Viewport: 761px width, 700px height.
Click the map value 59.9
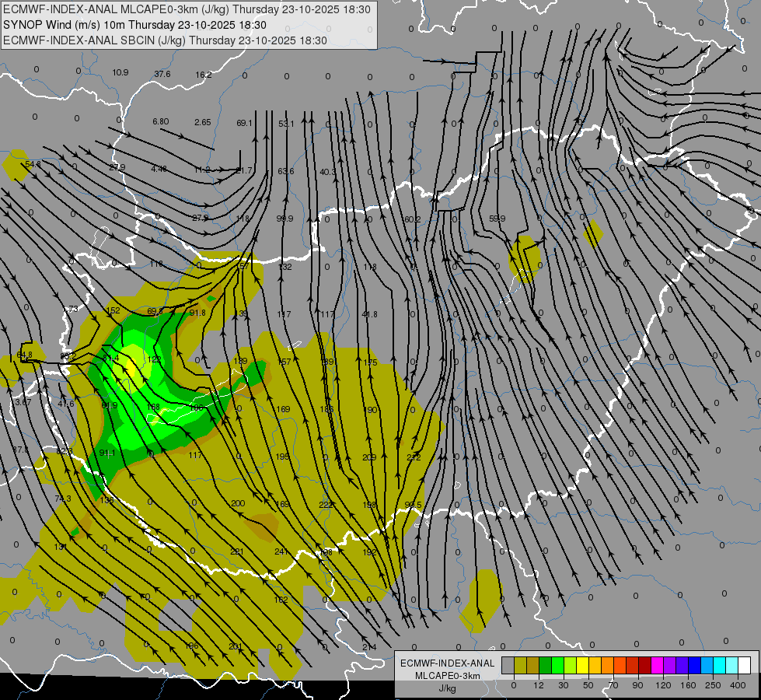pos(497,219)
